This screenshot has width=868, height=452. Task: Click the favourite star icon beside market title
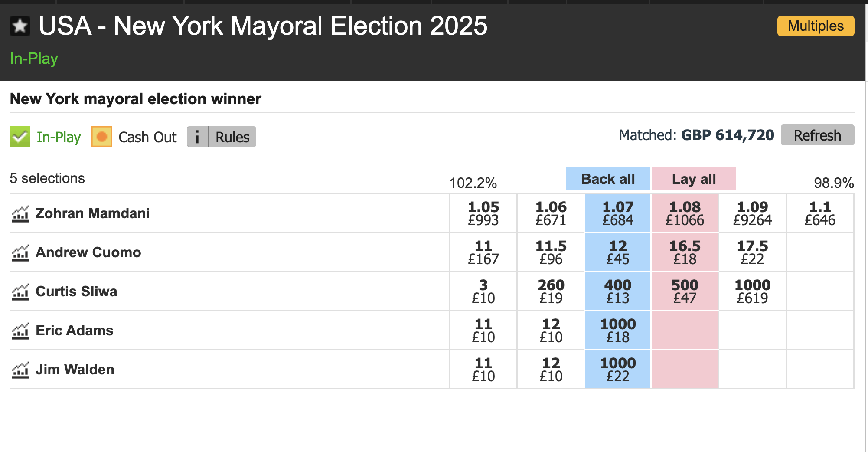(20, 26)
